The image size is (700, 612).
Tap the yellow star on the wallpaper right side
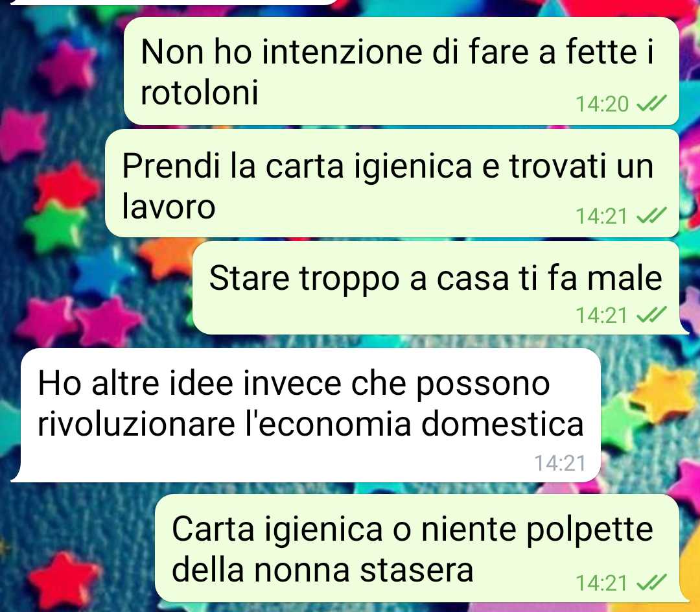click(663, 394)
